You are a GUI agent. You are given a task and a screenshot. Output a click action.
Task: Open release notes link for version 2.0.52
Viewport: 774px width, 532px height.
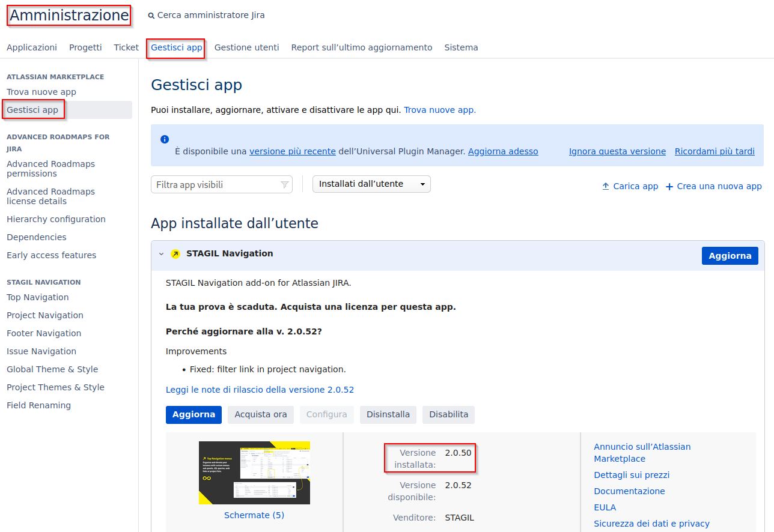pyautogui.click(x=260, y=390)
